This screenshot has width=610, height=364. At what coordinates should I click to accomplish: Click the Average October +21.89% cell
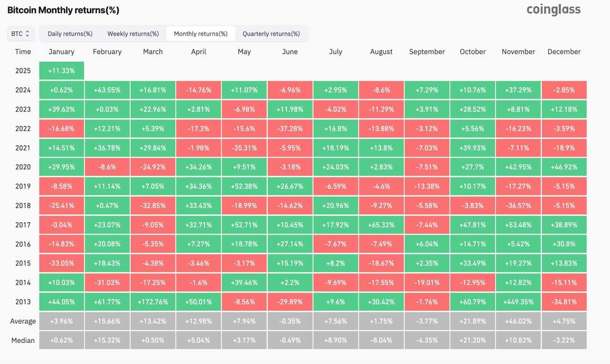(473, 321)
